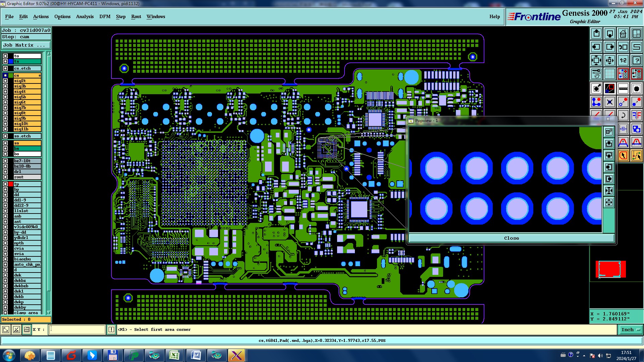Open the Job Matrix button

[x=26, y=45]
